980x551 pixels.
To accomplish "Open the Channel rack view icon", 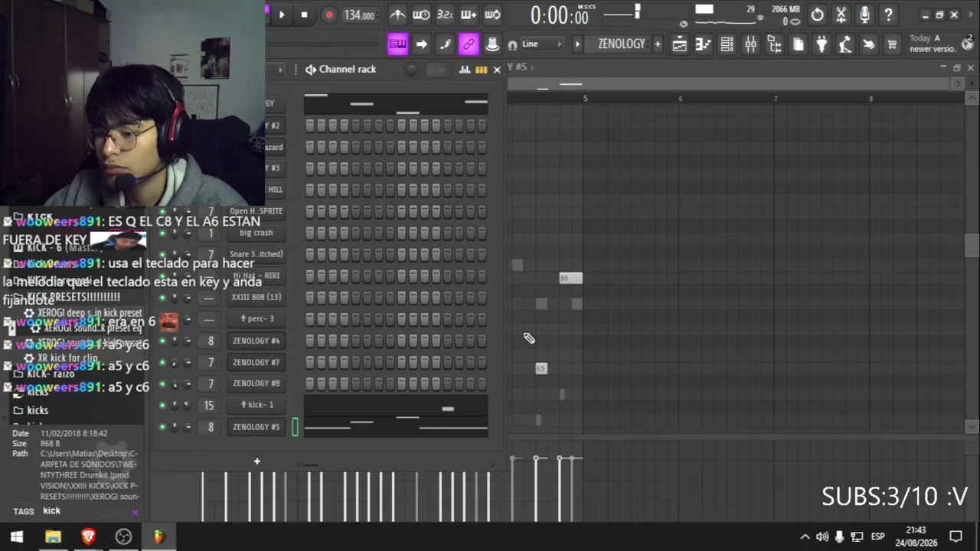I will pos(727,44).
